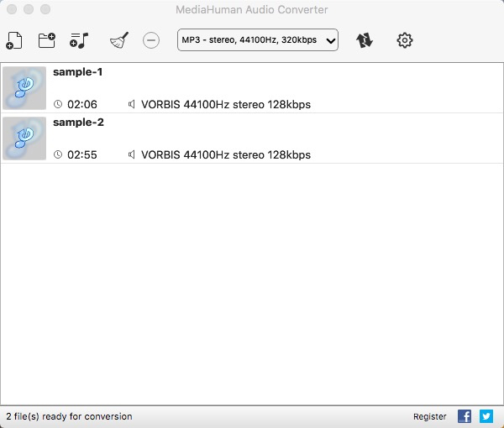Image resolution: width=504 pixels, height=428 pixels.
Task: Start conversion with the arrows icon
Action: (365, 40)
